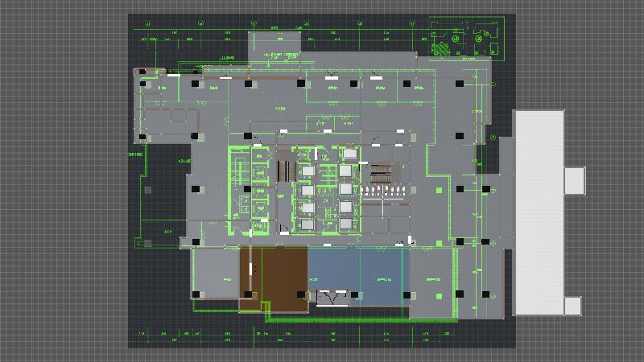Click the green staircase in left core

(239, 169)
